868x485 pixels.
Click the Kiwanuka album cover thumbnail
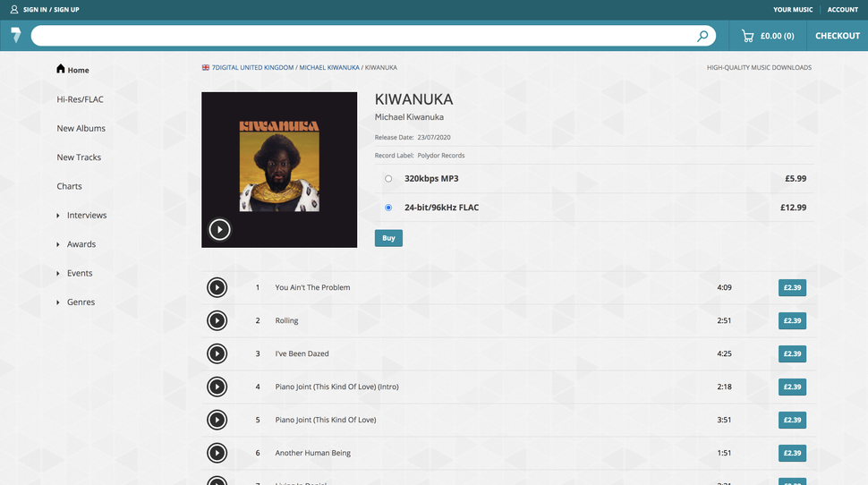pos(279,170)
